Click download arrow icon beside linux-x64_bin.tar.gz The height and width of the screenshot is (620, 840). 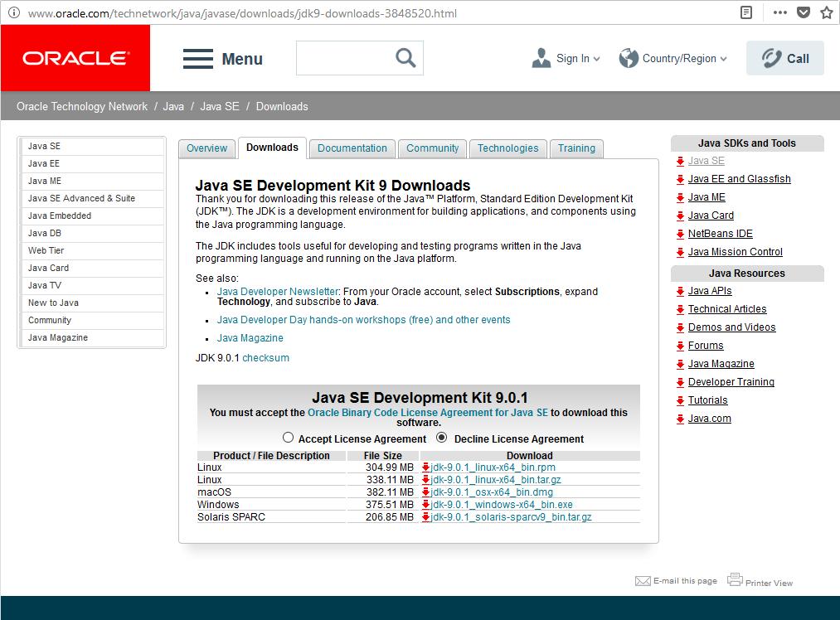426,480
